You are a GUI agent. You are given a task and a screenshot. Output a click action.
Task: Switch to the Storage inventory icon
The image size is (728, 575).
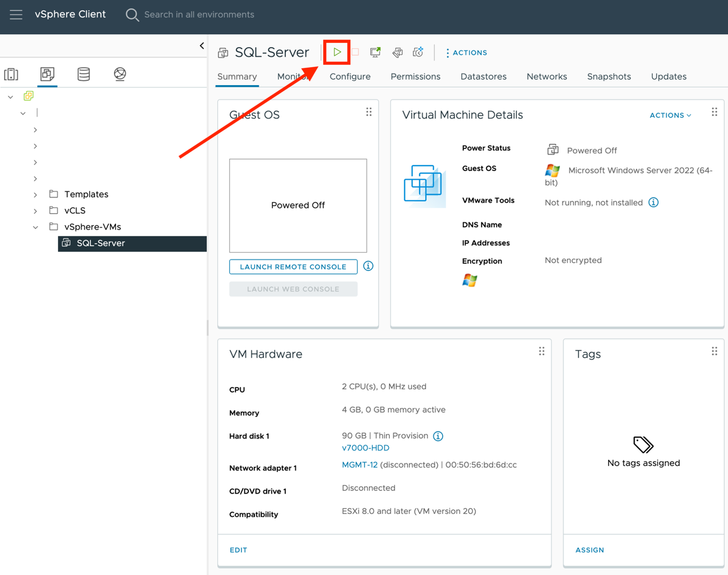[x=84, y=74]
